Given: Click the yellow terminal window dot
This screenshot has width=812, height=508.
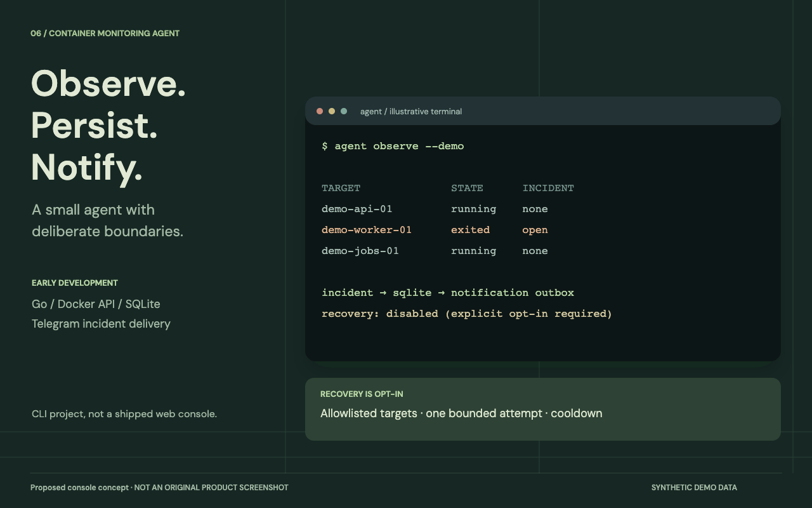Looking at the screenshot, I should [x=332, y=111].
